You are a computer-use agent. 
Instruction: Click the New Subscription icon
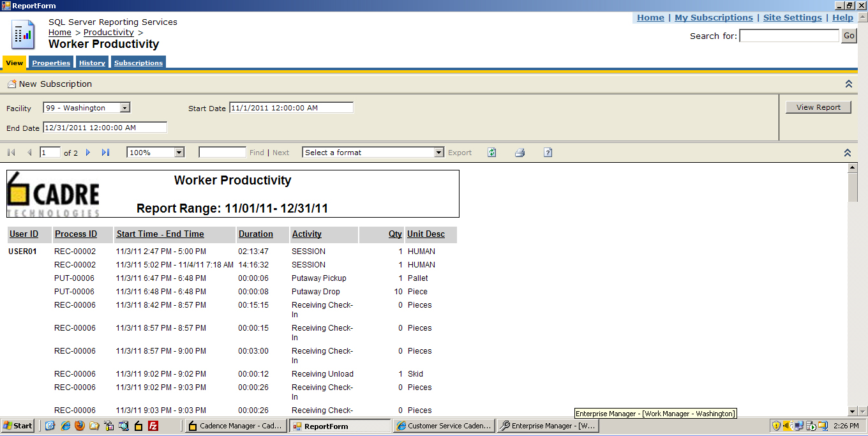(x=11, y=84)
